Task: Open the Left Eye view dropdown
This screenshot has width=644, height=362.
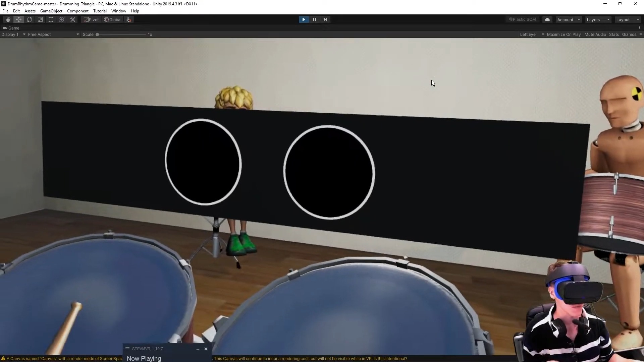Action: click(532, 34)
